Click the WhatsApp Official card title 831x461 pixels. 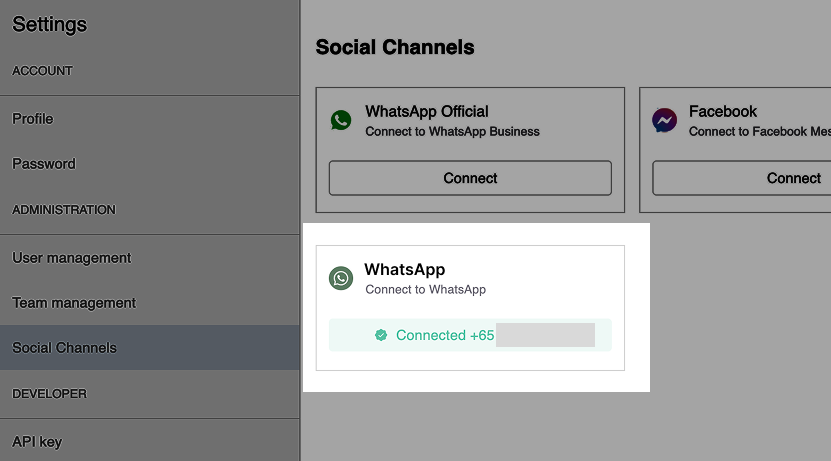(x=427, y=111)
